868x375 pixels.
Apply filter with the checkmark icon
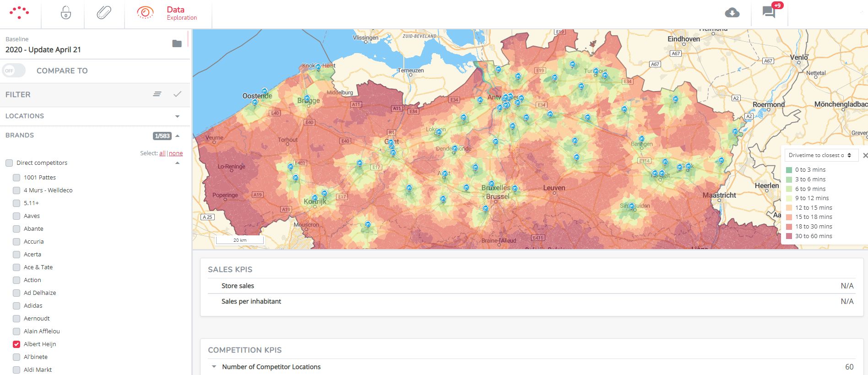178,94
